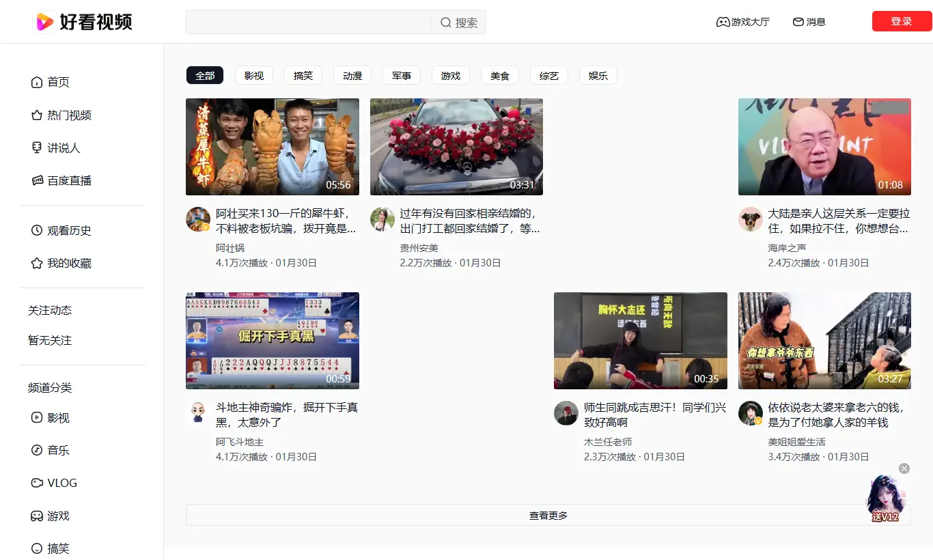Image resolution: width=933 pixels, height=560 pixels.
Task: Focus the search input field
Action: (x=309, y=22)
